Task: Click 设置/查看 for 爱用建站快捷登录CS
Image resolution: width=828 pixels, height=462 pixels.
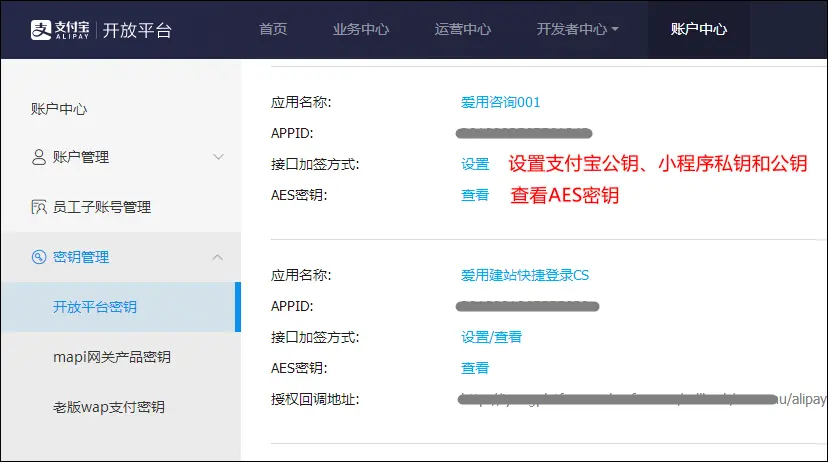Action: [x=491, y=337]
